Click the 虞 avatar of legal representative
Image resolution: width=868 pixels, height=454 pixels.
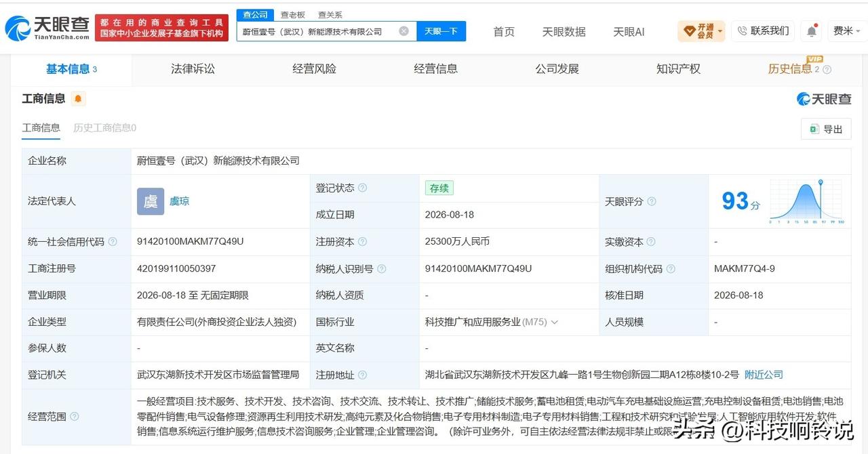coord(151,201)
